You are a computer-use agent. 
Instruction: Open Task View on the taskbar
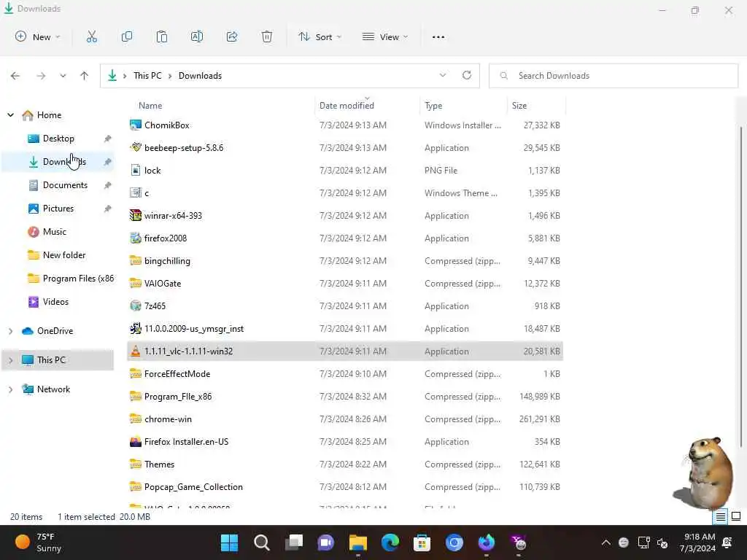293,542
